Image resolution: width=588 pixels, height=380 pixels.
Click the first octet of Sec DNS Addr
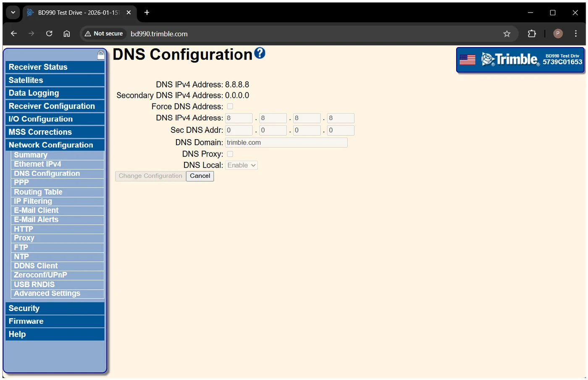(239, 130)
